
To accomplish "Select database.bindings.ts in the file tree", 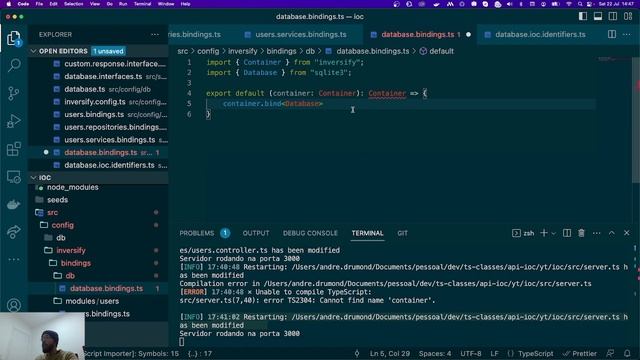I will 106,288.
